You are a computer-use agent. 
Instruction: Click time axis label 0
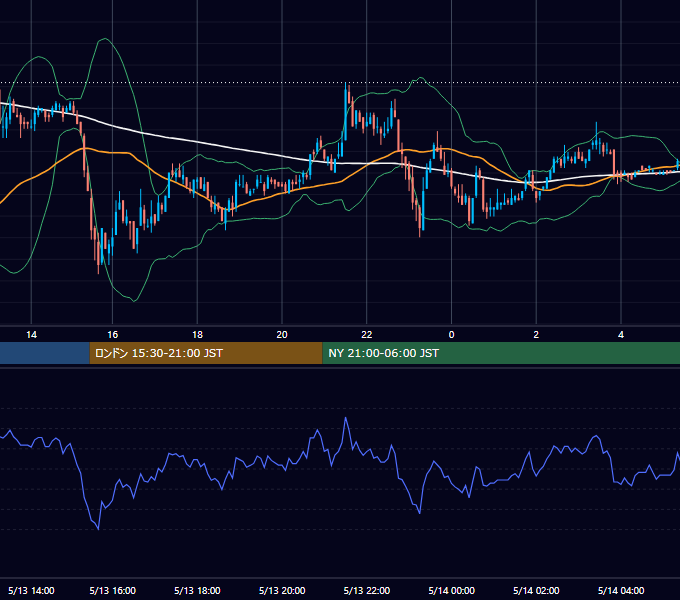pyautogui.click(x=451, y=335)
